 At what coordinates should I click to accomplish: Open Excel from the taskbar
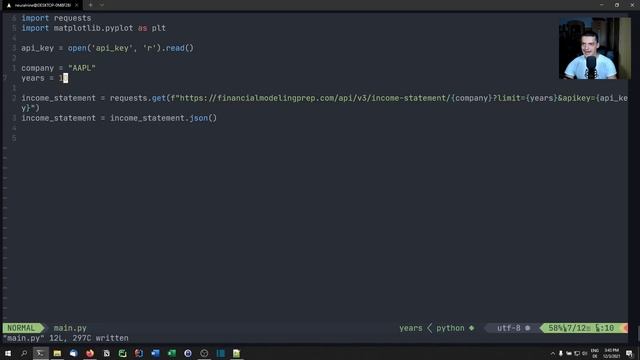coord(171,353)
